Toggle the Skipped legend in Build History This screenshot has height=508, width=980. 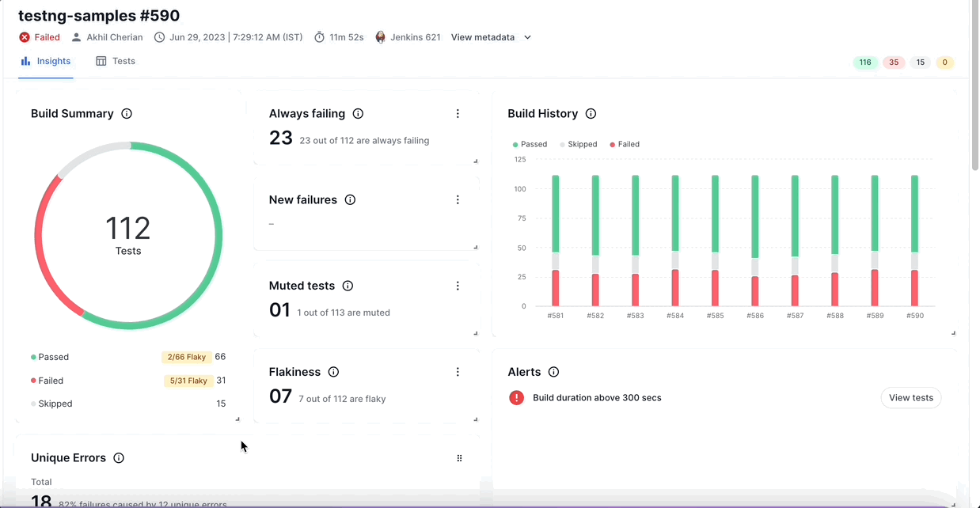(x=580, y=145)
